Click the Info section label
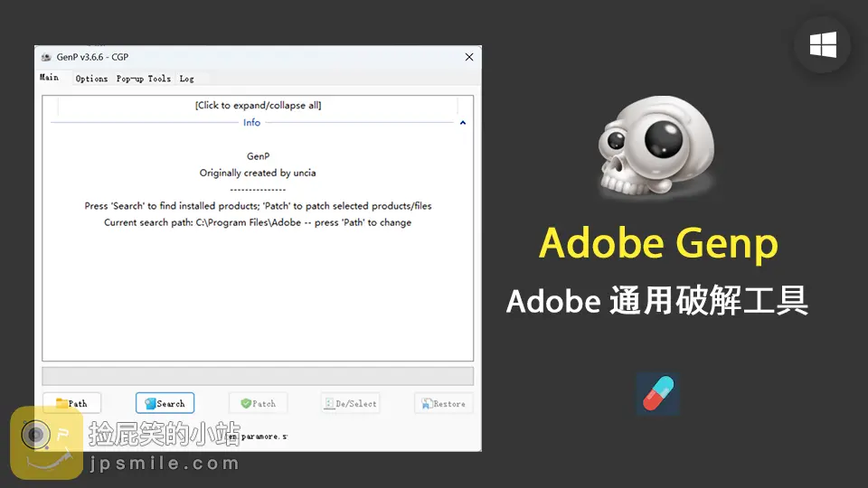Viewport: 868px width, 488px height. tap(252, 123)
